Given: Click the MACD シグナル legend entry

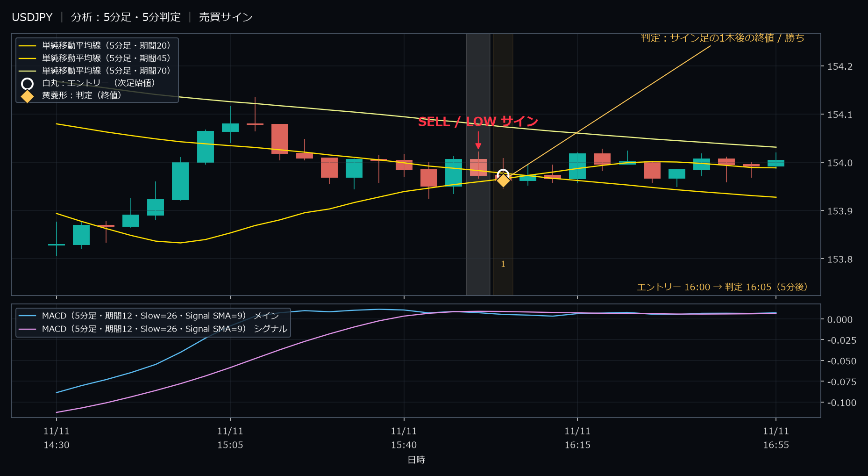Looking at the screenshot, I should [x=153, y=329].
